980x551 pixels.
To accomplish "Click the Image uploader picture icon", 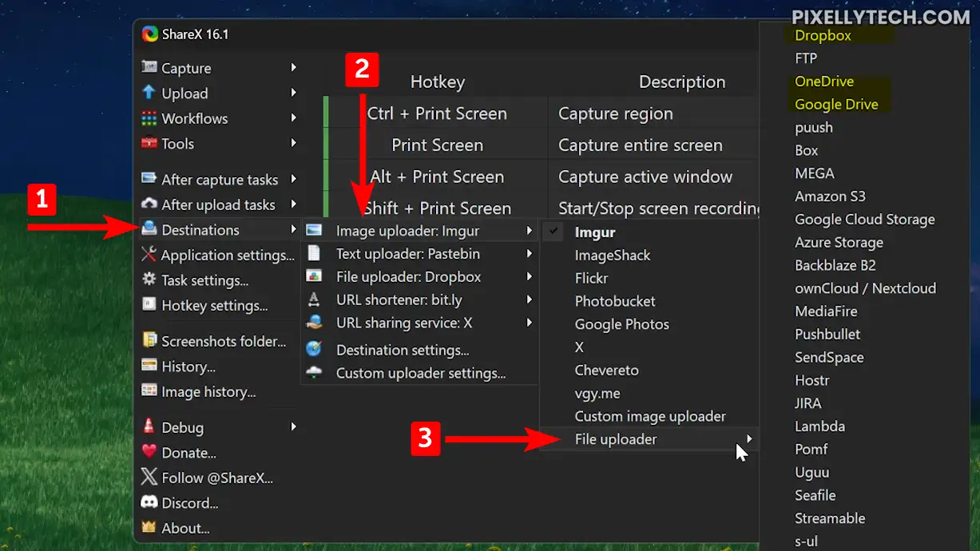I will coord(314,231).
